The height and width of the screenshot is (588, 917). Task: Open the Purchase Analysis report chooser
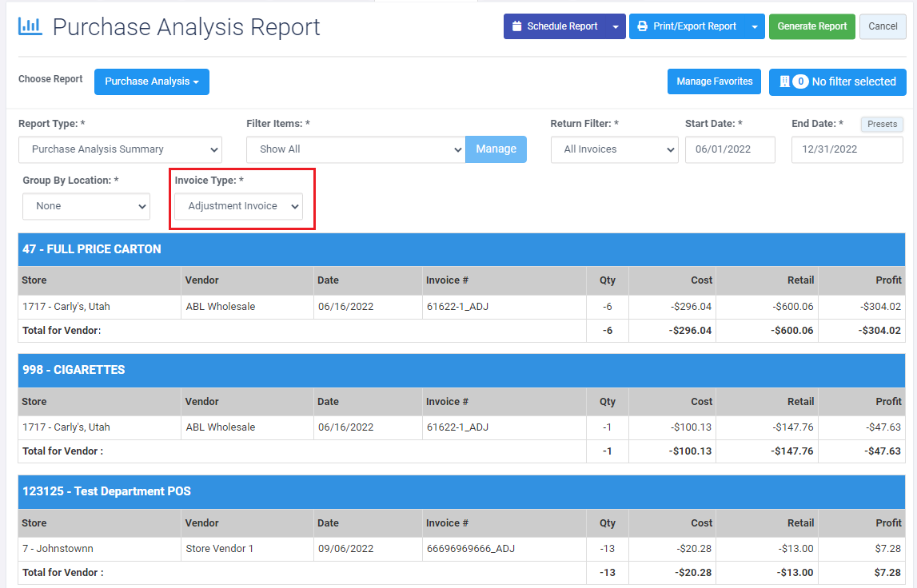pos(151,81)
